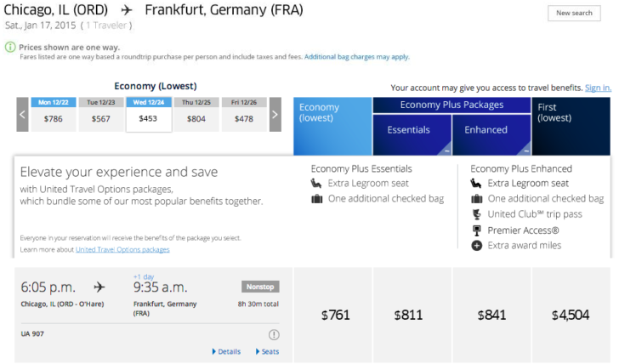Click the New search button

tap(574, 13)
